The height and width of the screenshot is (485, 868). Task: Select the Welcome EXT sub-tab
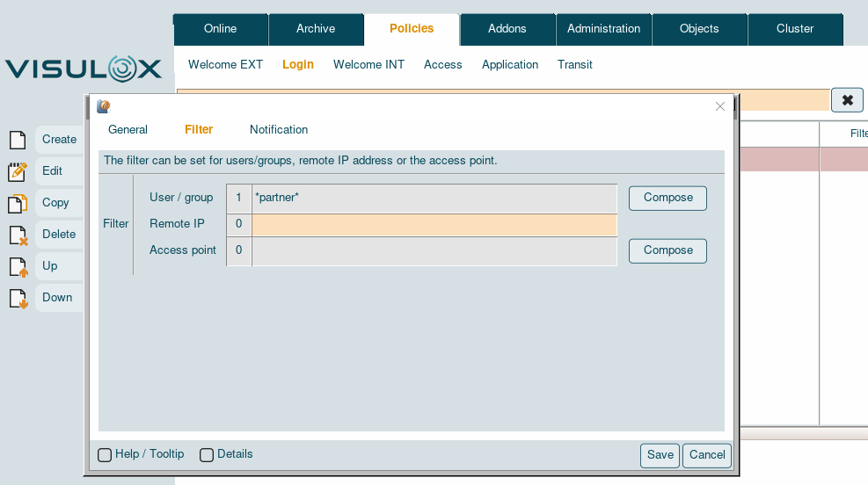click(x=225, y=65)
